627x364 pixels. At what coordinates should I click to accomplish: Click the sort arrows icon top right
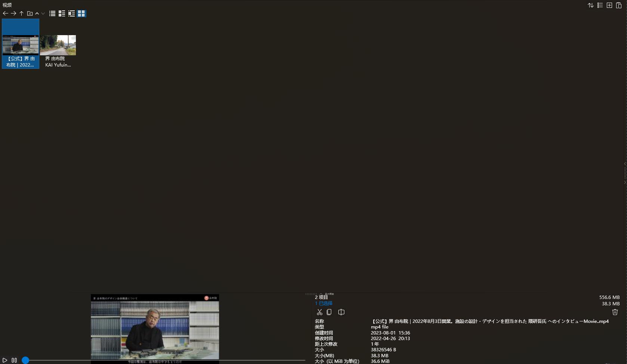coord(591,5)
